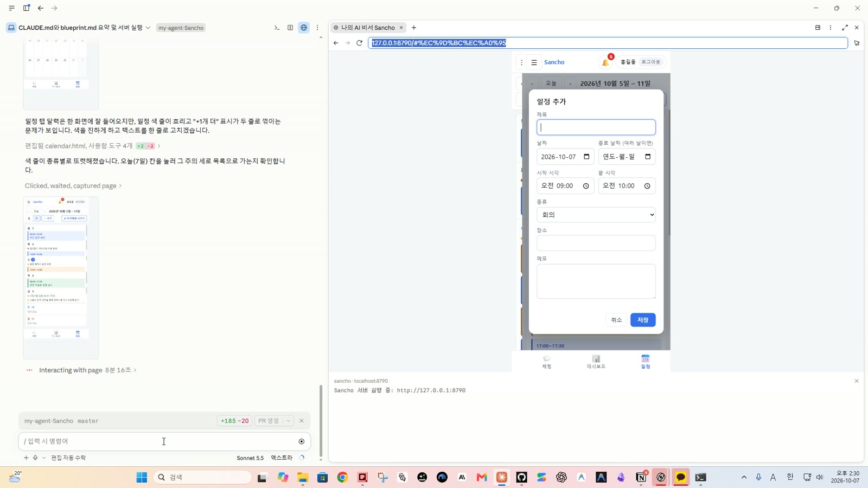
Task: Click the address bar with 127.0.0.1:8790 URL
Action: click(x=608, y=43)
